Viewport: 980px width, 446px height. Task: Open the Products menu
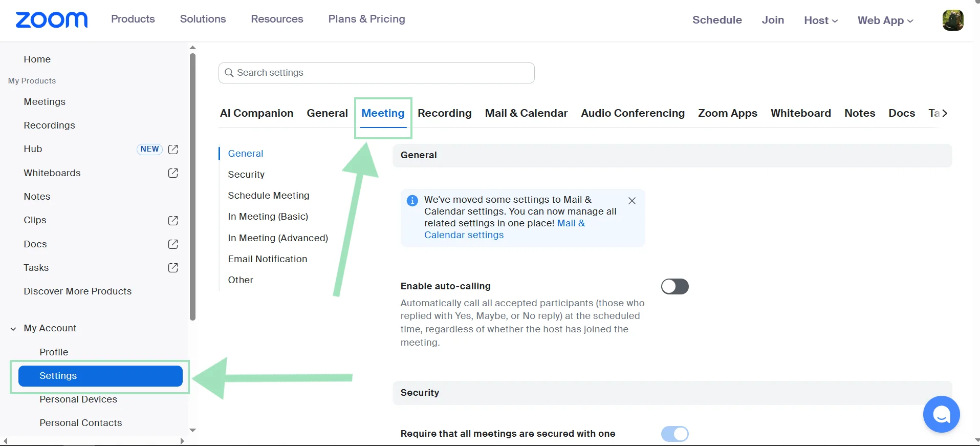133,19
